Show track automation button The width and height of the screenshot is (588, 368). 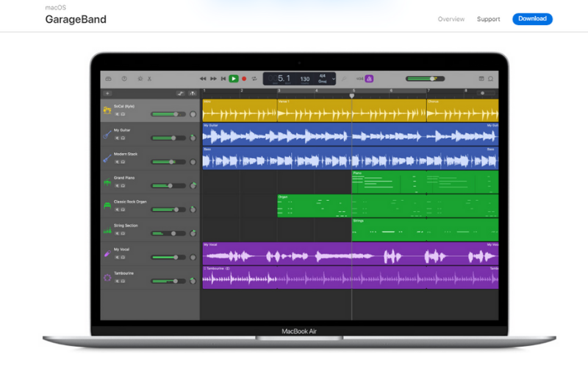(x=181, y=93)
